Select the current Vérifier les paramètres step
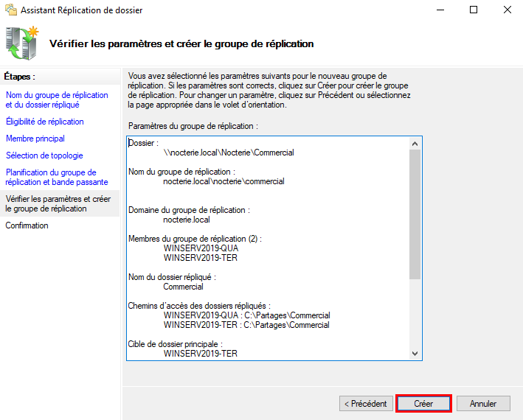 [58, 203]
